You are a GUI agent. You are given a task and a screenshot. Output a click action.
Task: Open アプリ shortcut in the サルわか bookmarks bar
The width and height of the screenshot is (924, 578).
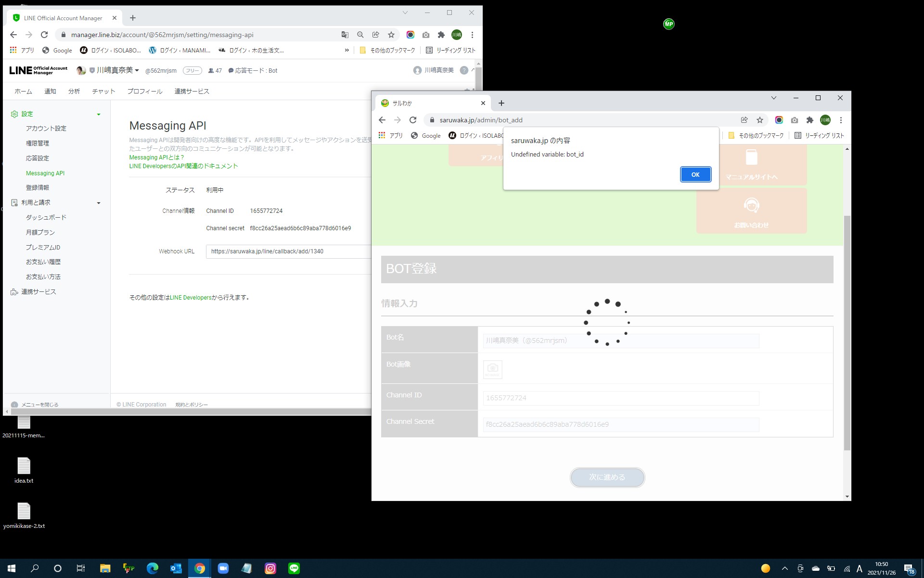[x=391, y=135]
